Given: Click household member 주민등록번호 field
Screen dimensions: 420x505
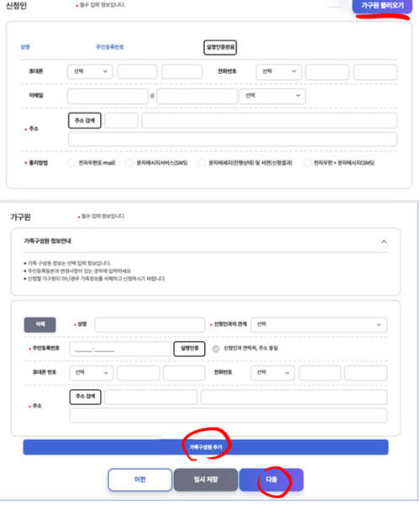Looking at the screenshot, I should click(x=120, y=349).
